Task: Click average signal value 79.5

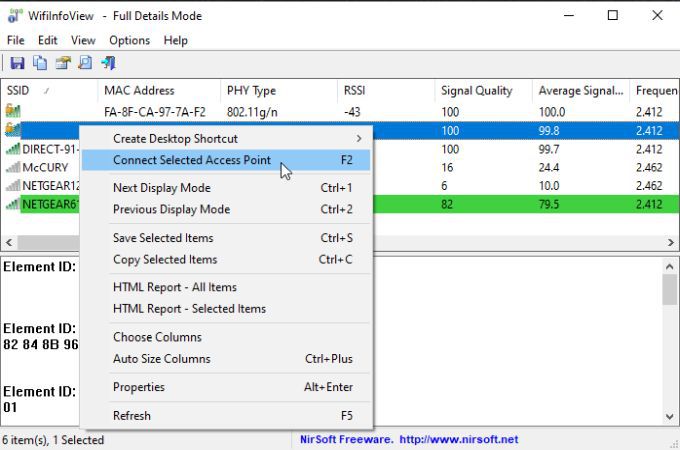Action: pyautogui.click(x=549, y=204)
